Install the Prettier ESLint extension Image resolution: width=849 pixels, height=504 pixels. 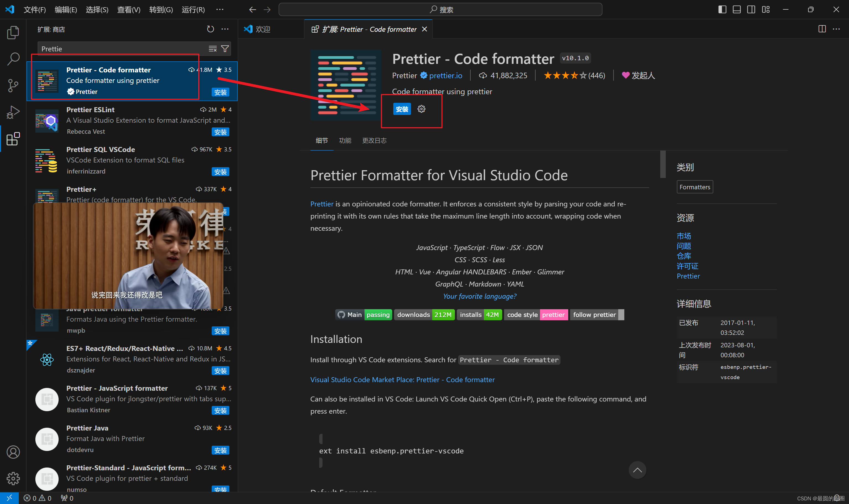pos(220,132)
